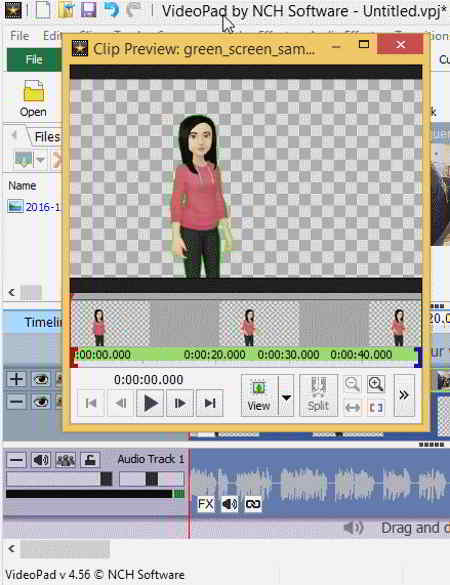Click the speaker icon on the audio clip
Viewport: 450px width, 585px height.
229,504
